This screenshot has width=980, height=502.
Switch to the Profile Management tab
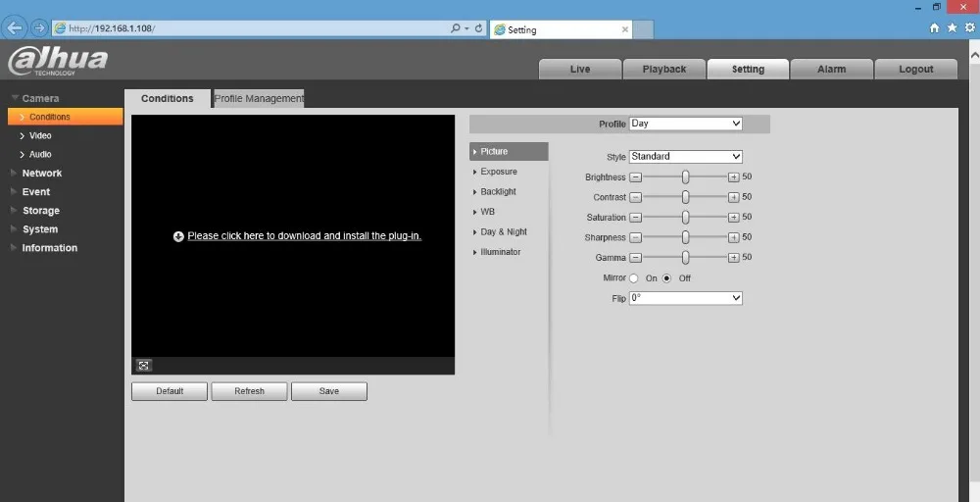pos(259,99)
